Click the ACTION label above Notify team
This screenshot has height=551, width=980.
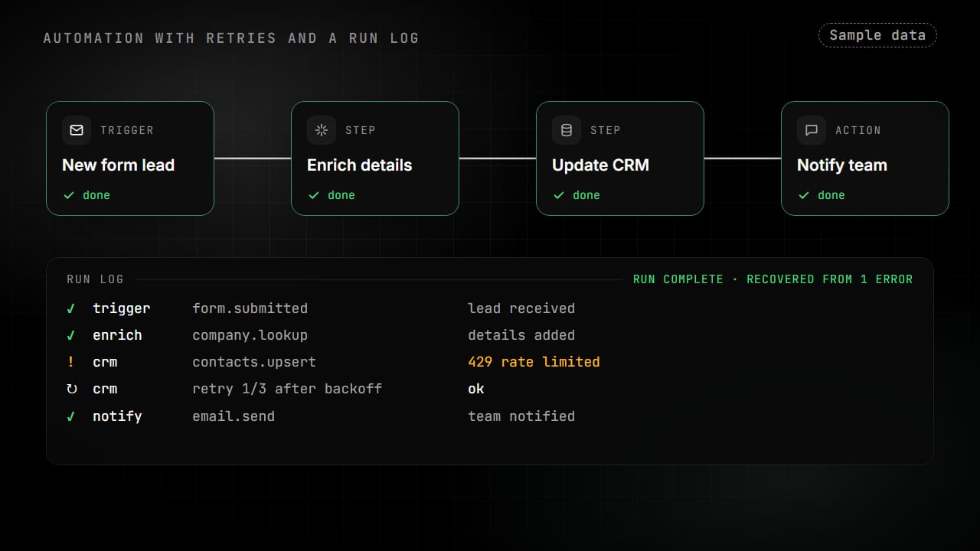(858, 130)
